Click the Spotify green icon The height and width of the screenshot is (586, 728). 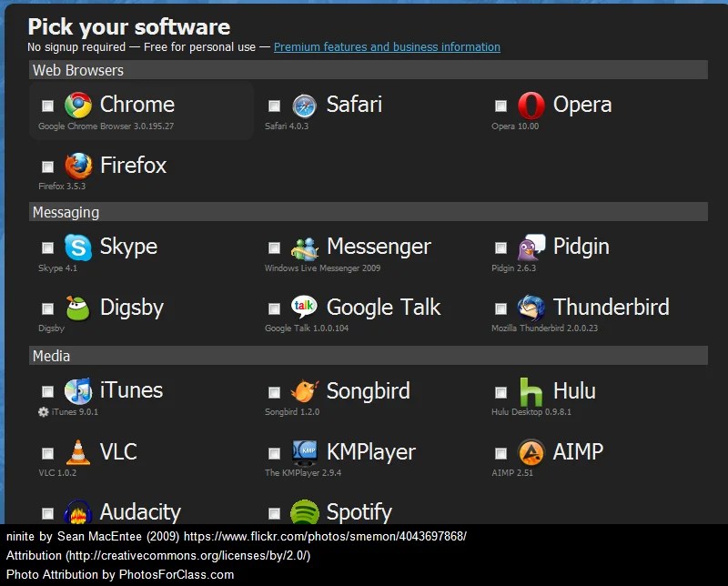point(305,512)
